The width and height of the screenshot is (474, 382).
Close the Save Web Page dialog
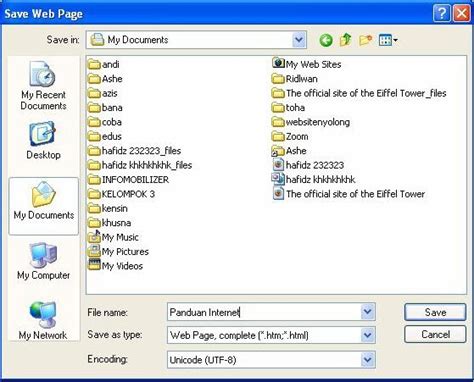point(462,14)
